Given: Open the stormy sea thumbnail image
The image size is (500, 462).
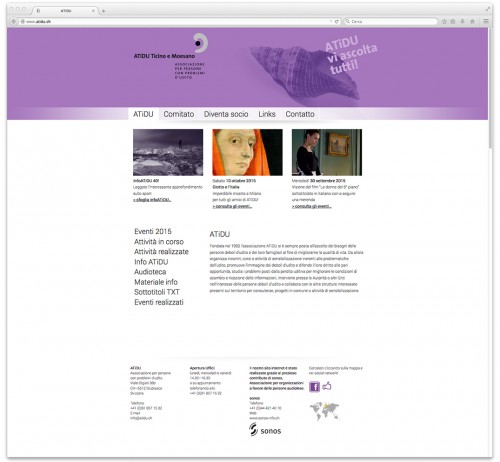Looking at the screenshot, I should pos(168,152).
